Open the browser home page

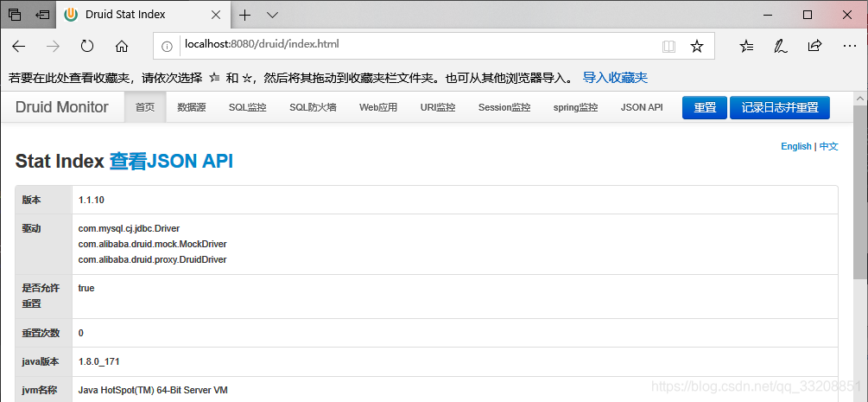pyautogui.click(x=122, y=46)
